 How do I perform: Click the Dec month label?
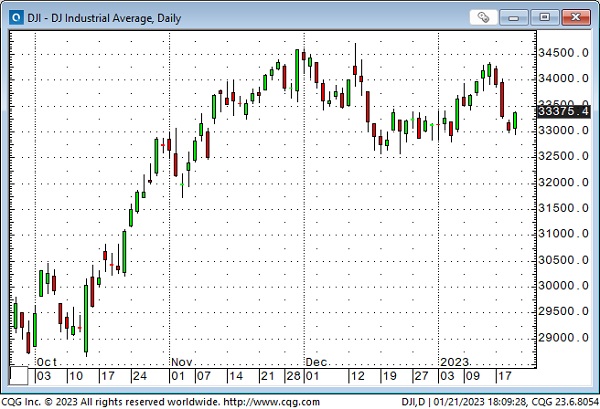(x=316, y=362)
